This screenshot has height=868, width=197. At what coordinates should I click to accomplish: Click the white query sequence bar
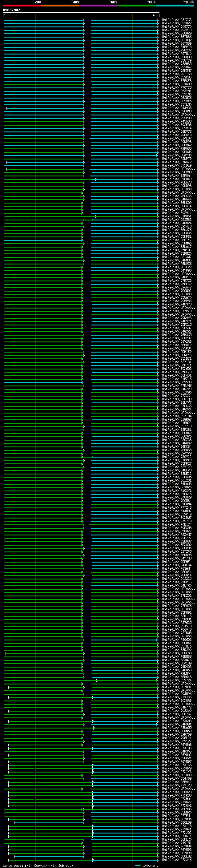(x=81, y=12)
